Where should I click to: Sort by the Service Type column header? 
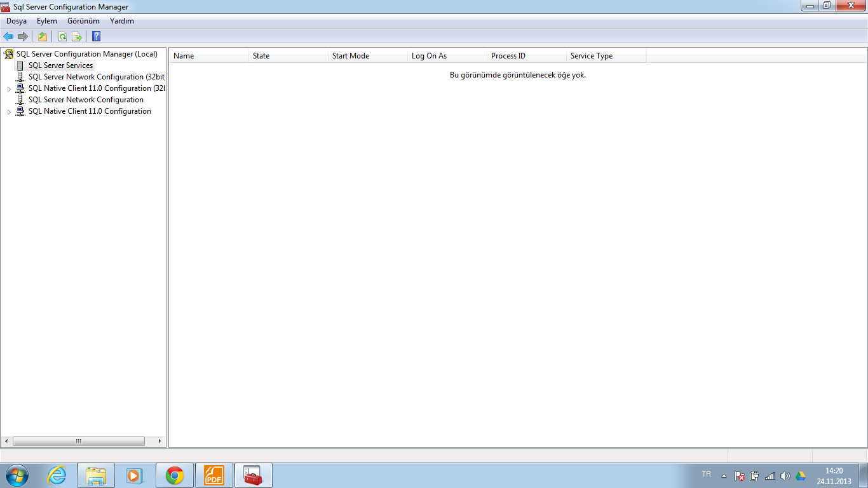(x=606, y=56)
